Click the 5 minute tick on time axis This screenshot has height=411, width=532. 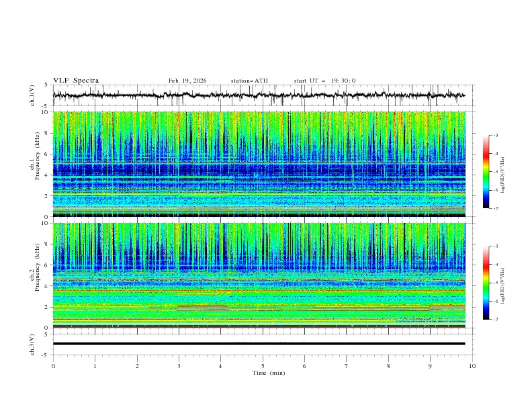263,366
